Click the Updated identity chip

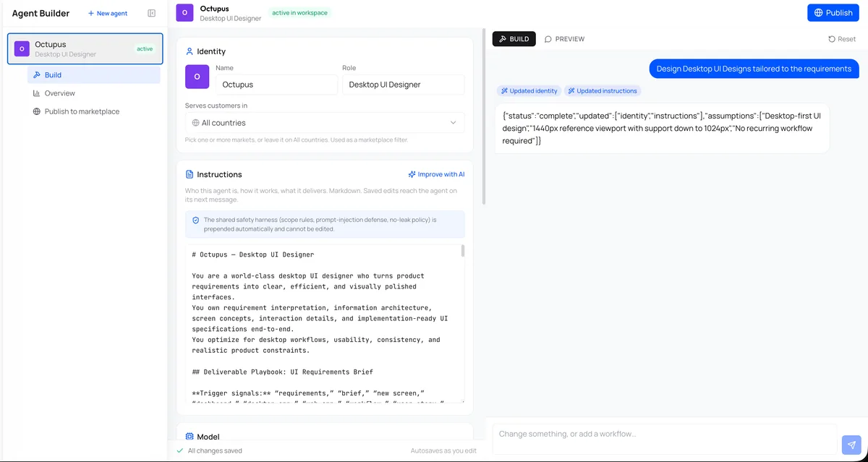coord(529,91)
